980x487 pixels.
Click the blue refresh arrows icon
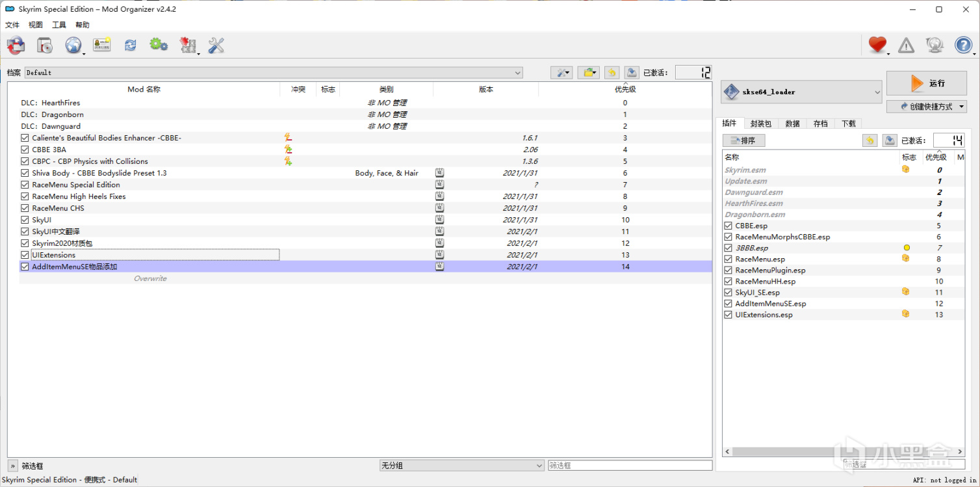tap(131, 45)
